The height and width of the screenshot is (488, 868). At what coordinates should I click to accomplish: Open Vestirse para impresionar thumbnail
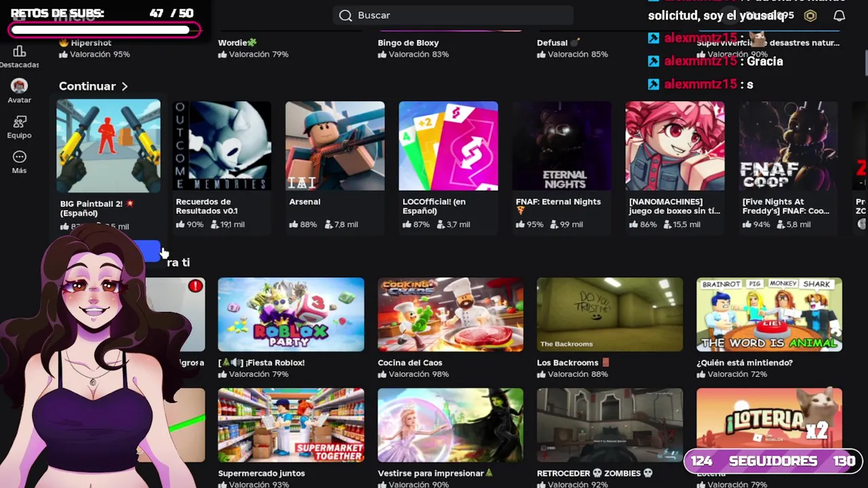click(x=450, y=425)
